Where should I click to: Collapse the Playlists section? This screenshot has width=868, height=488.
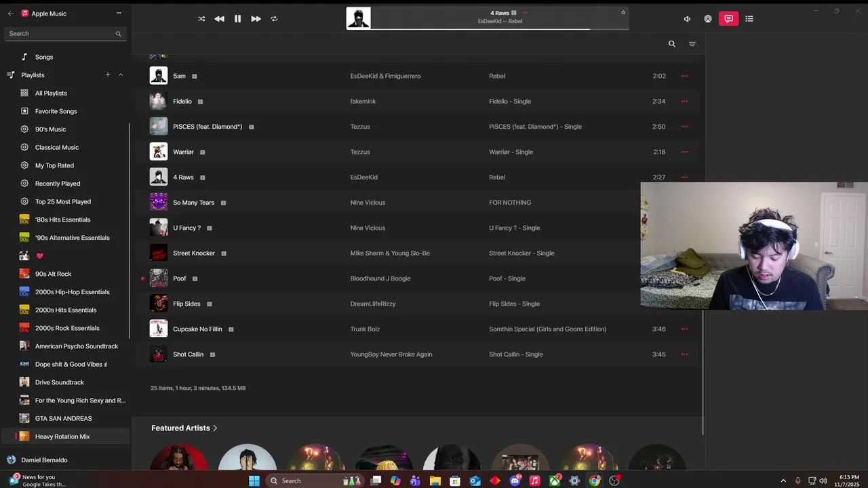coord(121,75)
